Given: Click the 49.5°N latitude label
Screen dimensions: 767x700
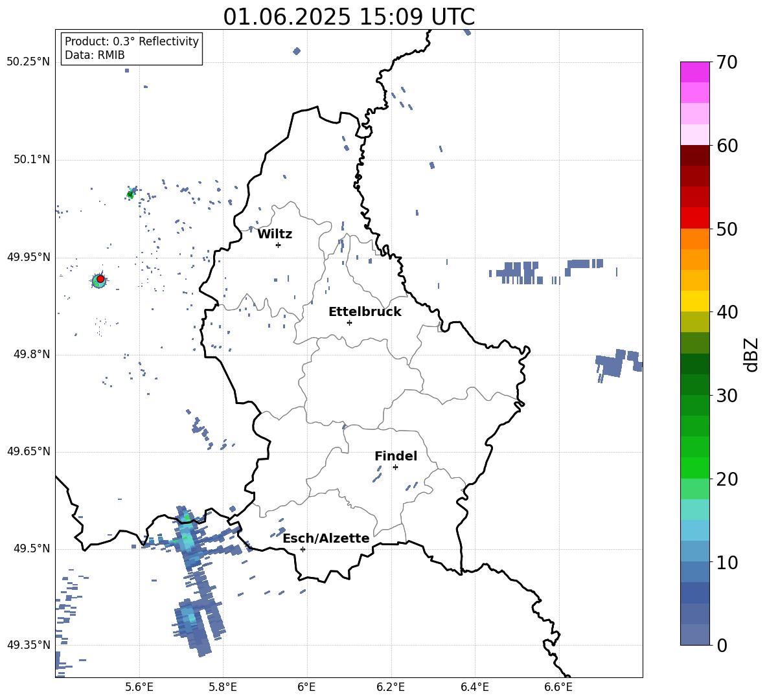Looking at the screenshot, I should (32, 548).
